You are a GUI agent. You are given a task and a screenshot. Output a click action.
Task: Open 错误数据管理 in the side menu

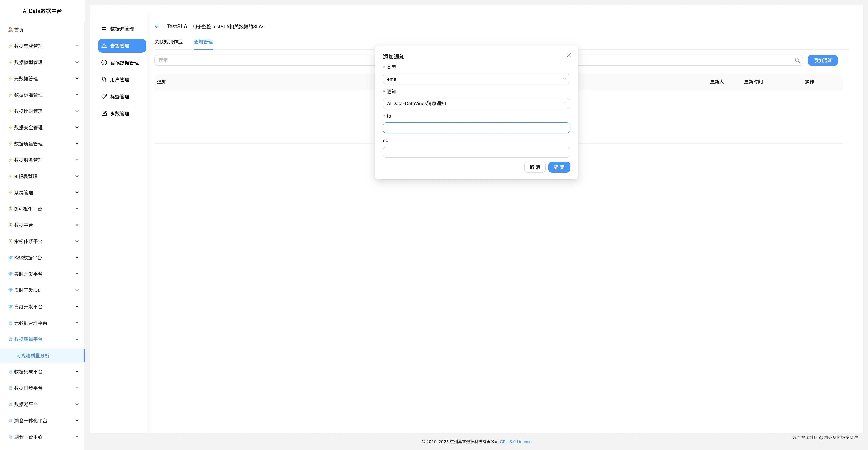124,63
